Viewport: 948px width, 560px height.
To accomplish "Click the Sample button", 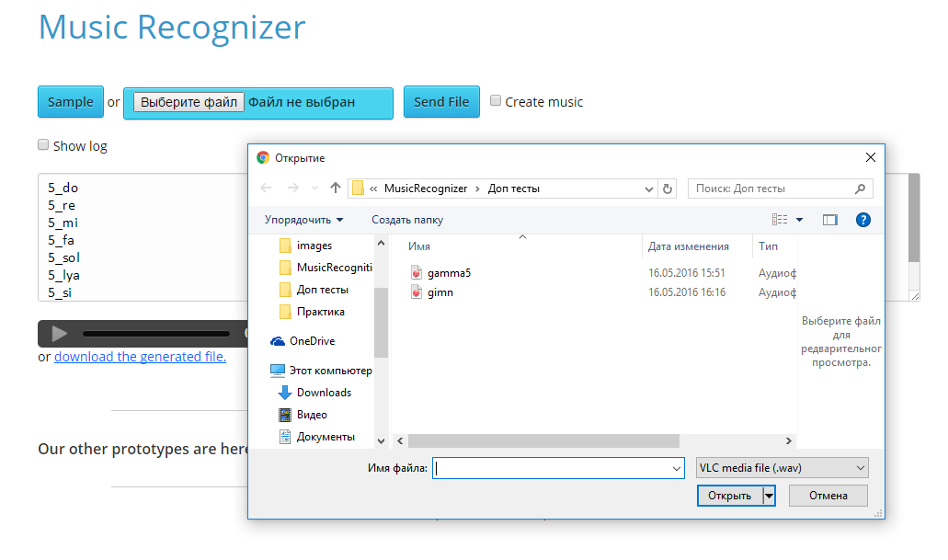I will pos(71,101).
